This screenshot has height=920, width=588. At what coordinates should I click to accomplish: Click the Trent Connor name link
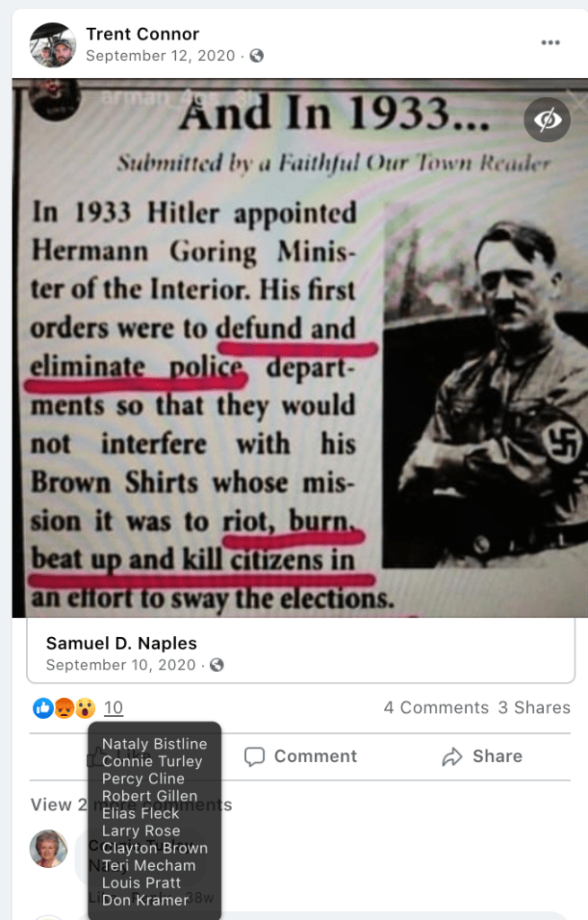[x=143, y=34]
